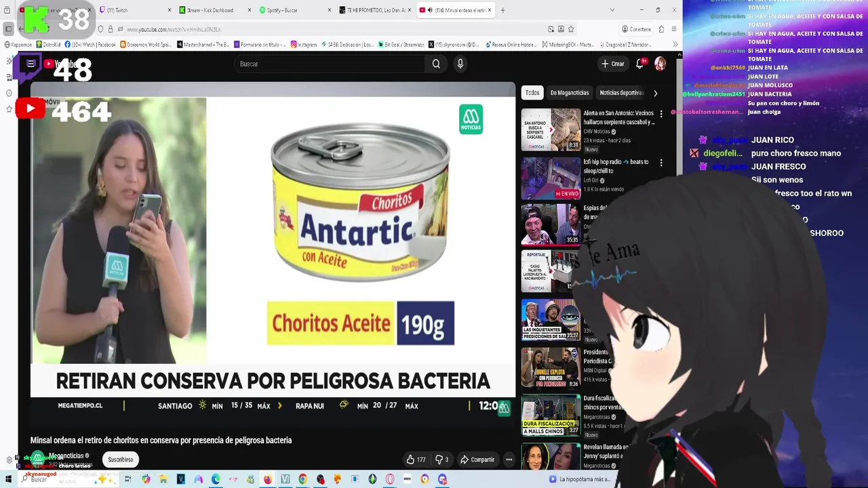
Task: Click Conectarse in the browser toolbar
Action: pos(636,29)
